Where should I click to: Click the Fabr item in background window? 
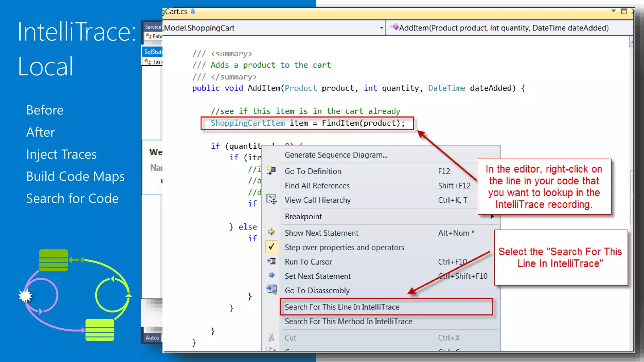click(153, 36)
